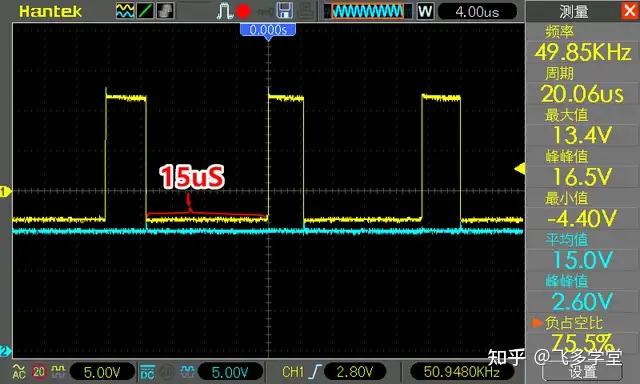Click the 0.000s trigger position marker
The image size is (640, 384).
click(268, 31)
